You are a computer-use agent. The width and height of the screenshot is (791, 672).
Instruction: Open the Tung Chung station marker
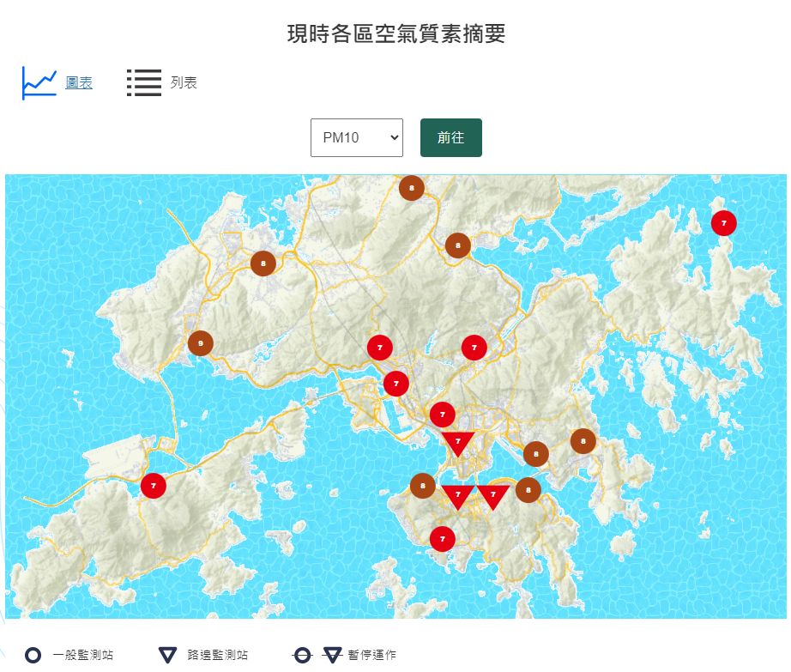pyautogui.click(x=153, y=484)
